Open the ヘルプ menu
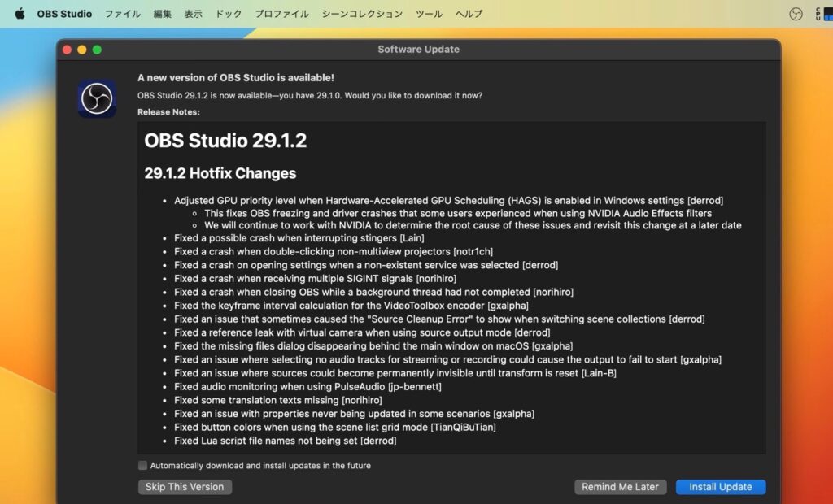833x504 pixels. [x=468, y=13]
